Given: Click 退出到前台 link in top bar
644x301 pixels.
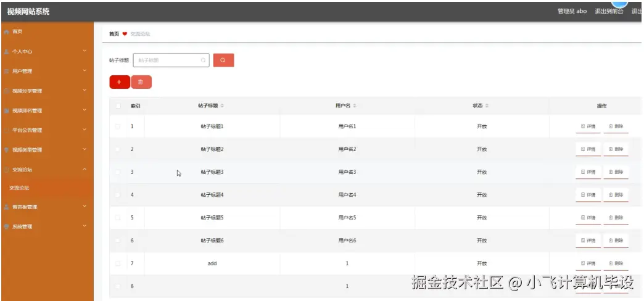Looking at the screenshot, I should tap(609, 11).
